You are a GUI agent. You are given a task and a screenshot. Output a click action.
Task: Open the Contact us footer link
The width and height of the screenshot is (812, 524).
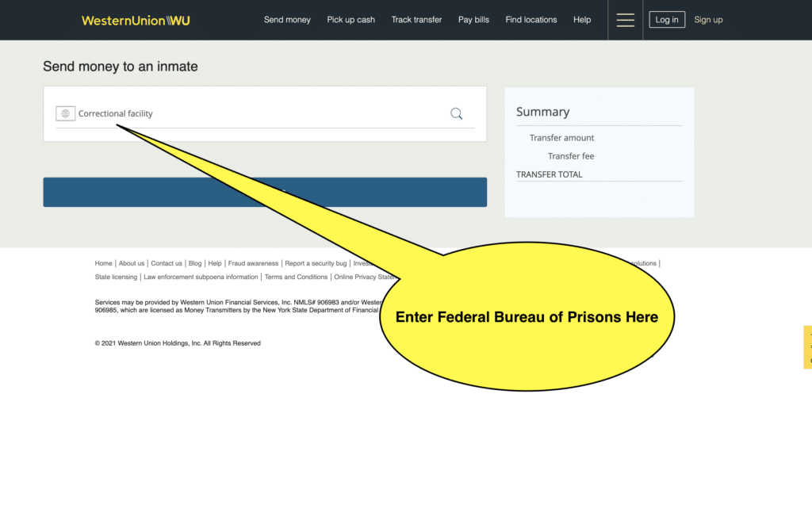click(167, 263)
